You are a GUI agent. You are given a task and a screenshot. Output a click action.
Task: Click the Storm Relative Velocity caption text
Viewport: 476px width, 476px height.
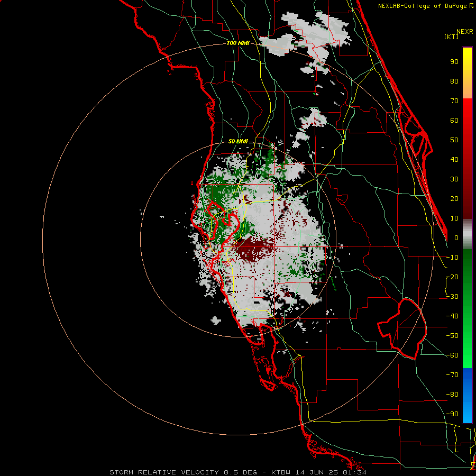click(x=237, y=472)
